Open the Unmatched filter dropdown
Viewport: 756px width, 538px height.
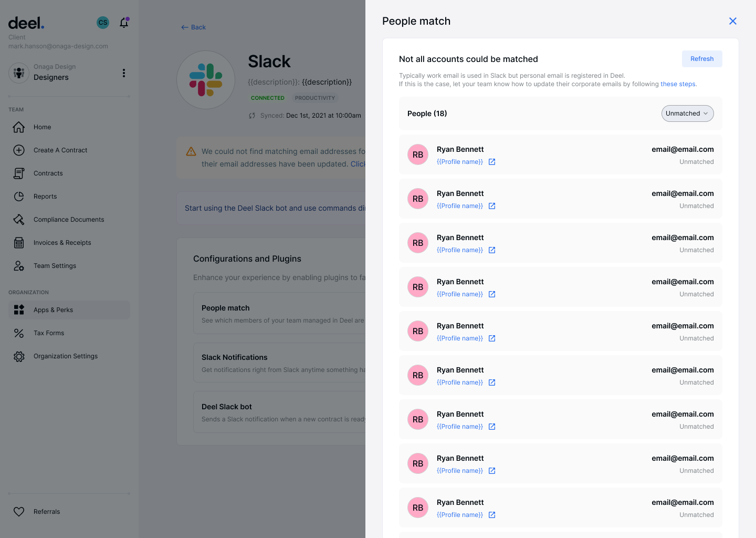pos(687,113)
